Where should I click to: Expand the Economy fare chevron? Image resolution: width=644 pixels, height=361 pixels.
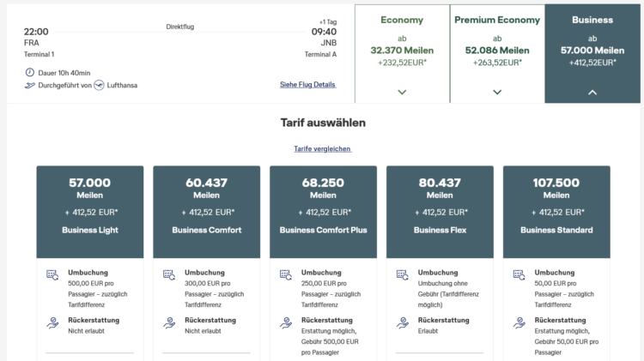point(402,93)
